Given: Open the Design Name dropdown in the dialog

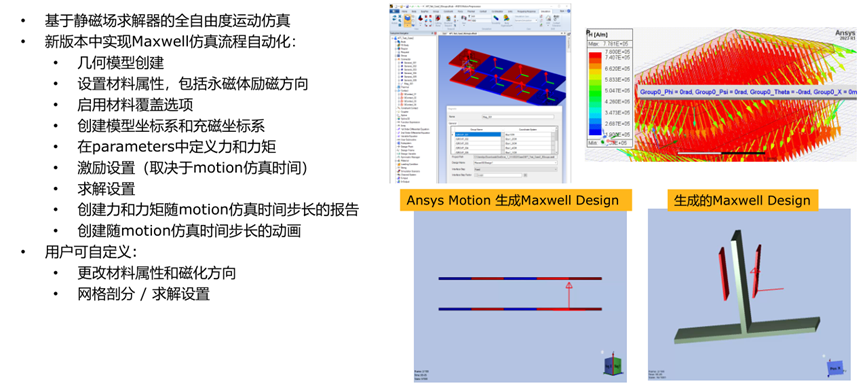Looking at the screenshot, I should click(x=515, y=162).
